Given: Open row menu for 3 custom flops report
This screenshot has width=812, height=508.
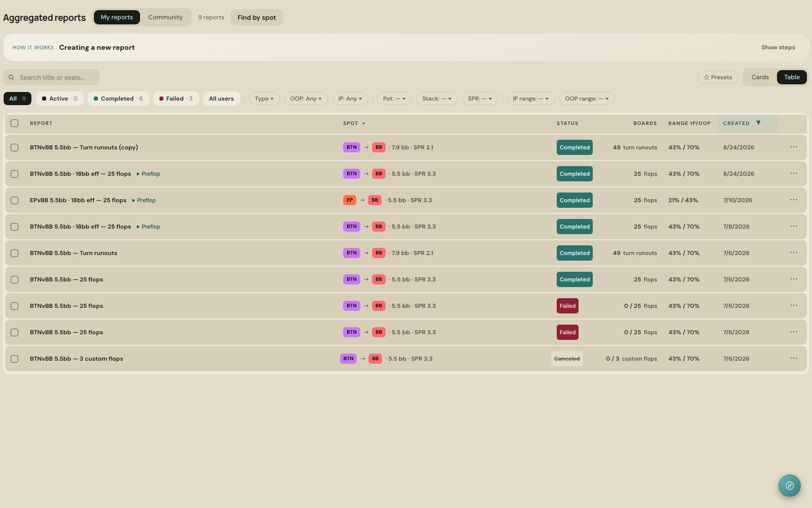Looking at the screenshot, I should point(794,359).
